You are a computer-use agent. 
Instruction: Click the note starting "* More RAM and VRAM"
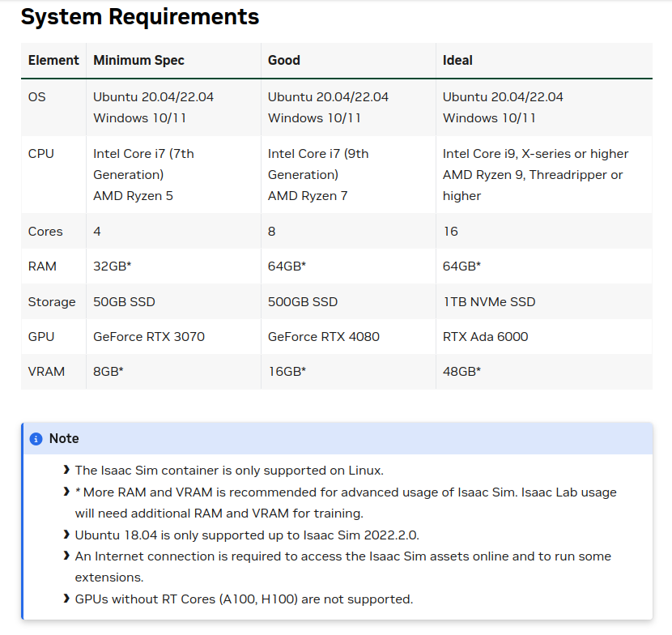click(346, 502)
